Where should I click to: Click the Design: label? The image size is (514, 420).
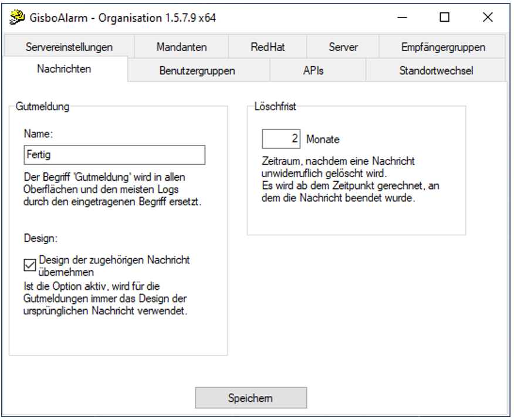click(x=40, y=238)
